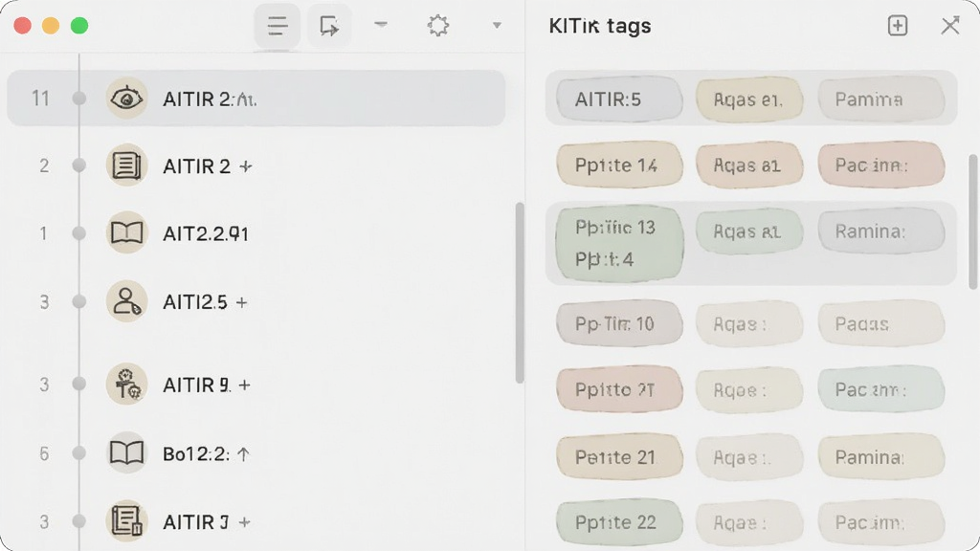The width and height of the screenshot is (980, 551).
Task: Close the tags panel with the X icon
Action: click(950, 26)
